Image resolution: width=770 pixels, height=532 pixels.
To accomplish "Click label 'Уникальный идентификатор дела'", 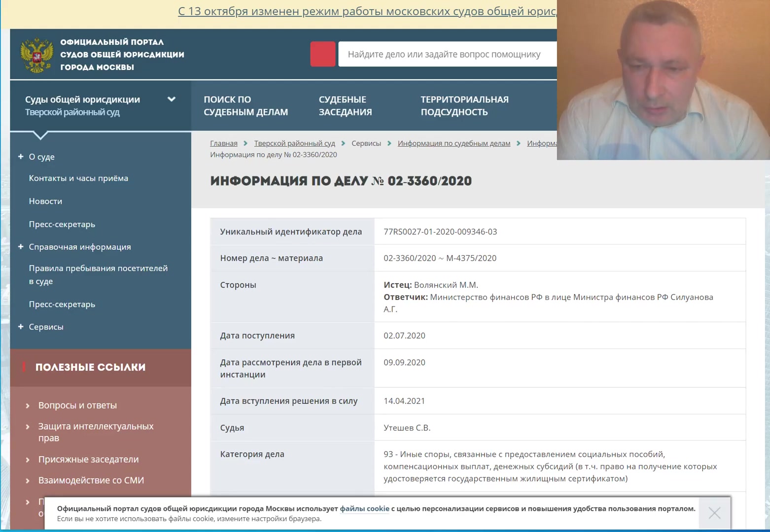I will 291,232.
